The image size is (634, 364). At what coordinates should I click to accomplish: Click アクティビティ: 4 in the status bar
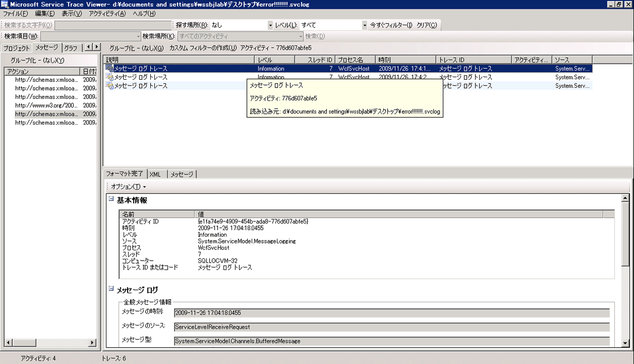[38, 359]
